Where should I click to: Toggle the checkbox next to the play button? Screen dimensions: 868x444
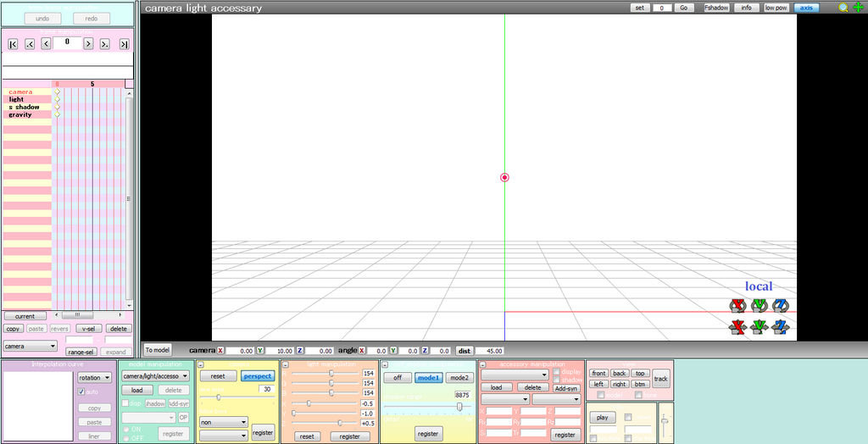tap(628, 418)
